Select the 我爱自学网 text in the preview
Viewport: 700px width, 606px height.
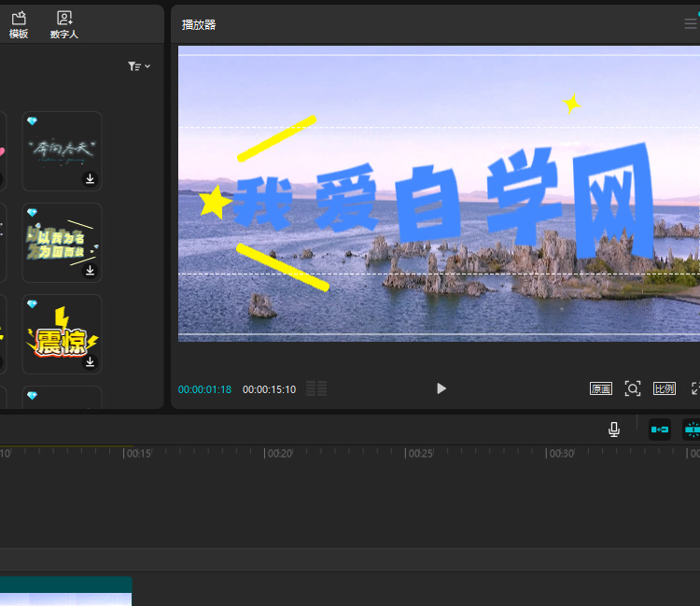click(442, 201)
